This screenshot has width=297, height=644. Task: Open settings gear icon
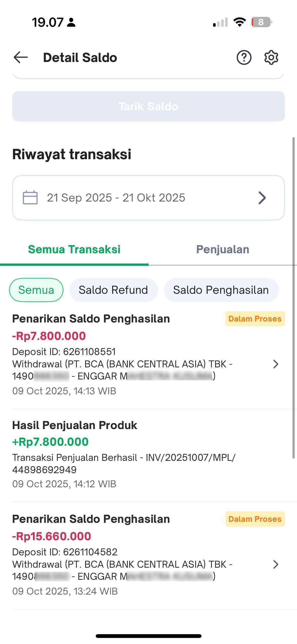pyautogui.click(x=271, y=57)
